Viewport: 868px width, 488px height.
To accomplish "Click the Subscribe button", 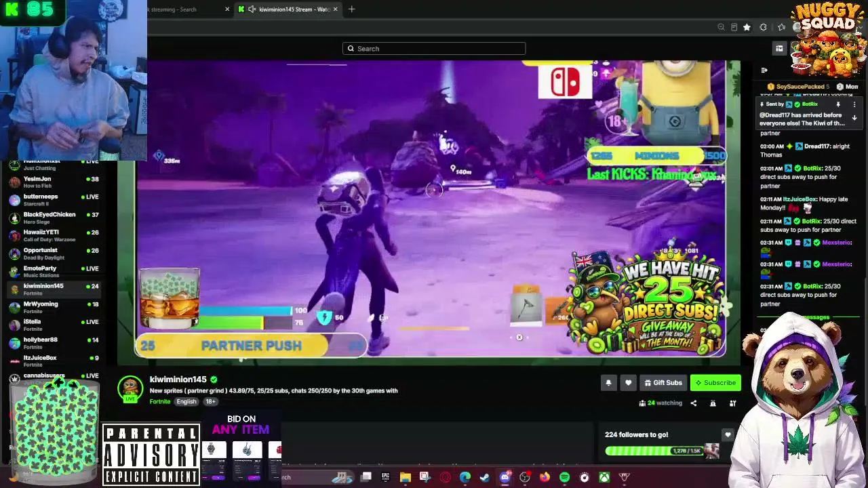I will click(x=715, y=383).
